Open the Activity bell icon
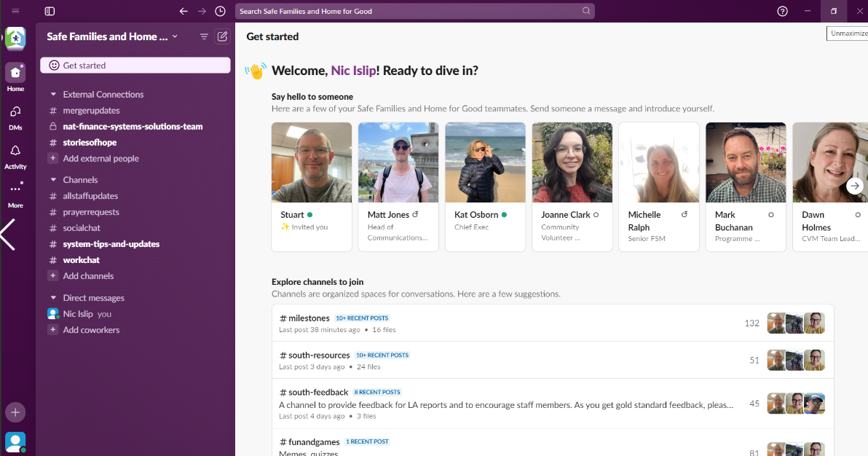 tap(15, 154)
